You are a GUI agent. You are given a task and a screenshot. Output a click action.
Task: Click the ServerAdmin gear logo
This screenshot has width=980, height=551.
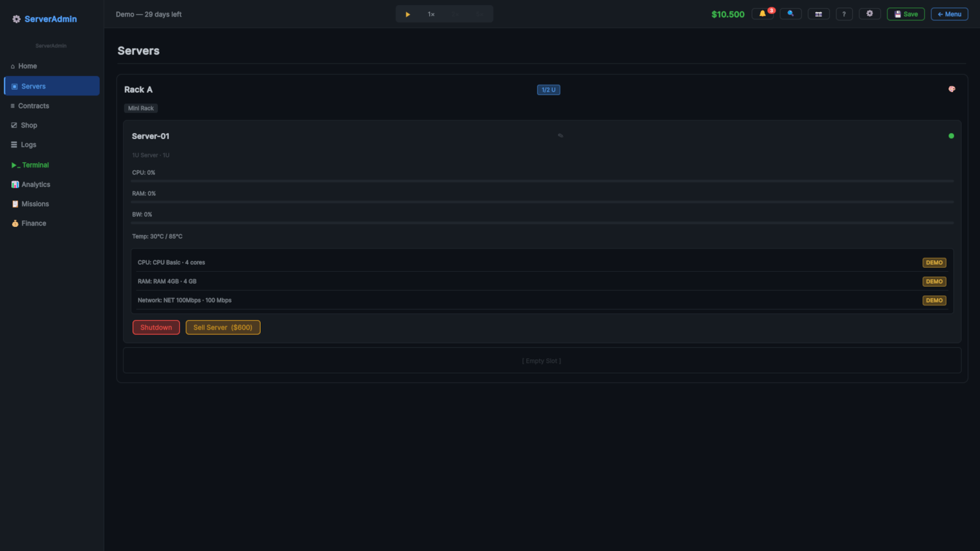(16, 19)
